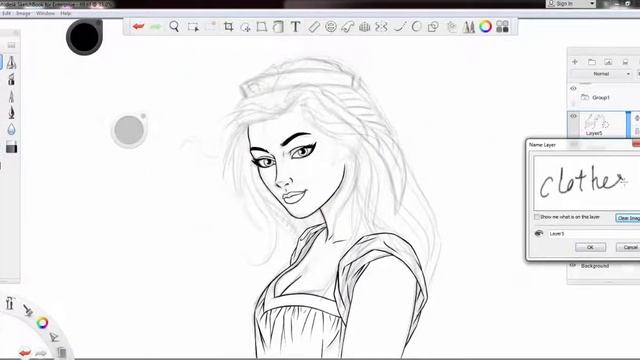Select the thin fineliner pen in left palette
640x360 pixels.
pos(11,96)
